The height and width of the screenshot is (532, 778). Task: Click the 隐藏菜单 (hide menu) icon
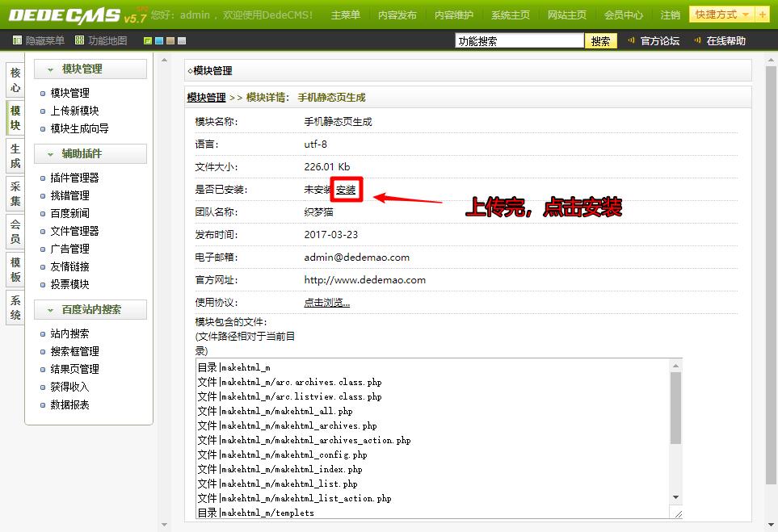coord(18,41)
